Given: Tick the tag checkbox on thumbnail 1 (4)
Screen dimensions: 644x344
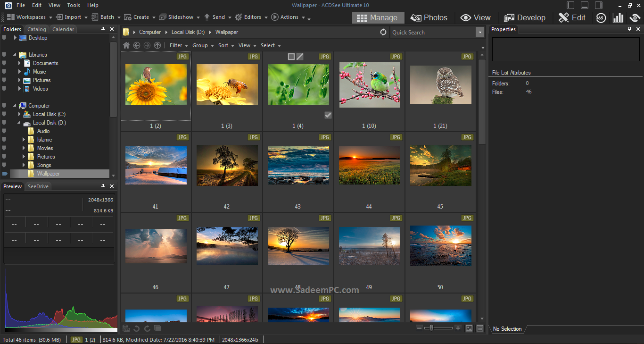Looking at the screenshot, I should click(328, 115).
